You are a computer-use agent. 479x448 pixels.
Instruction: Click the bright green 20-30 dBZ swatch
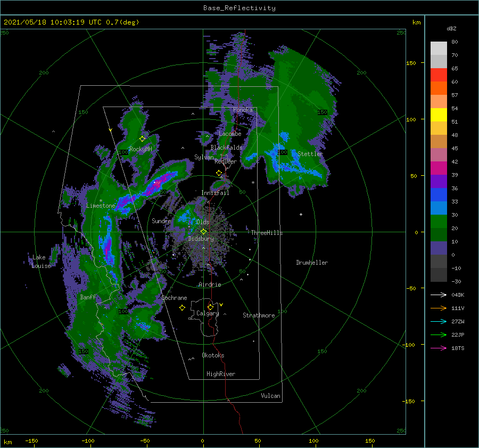tap(439, 222)
